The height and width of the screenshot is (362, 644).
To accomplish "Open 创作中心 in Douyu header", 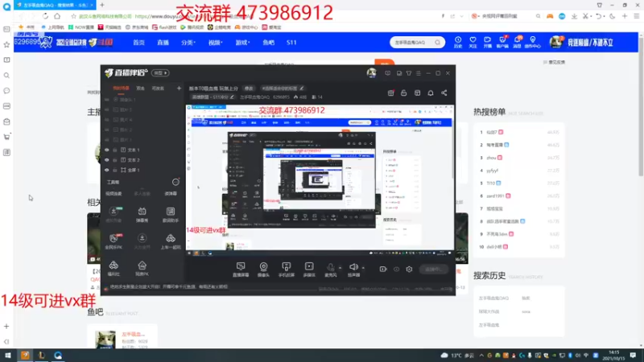I will 533,43.
